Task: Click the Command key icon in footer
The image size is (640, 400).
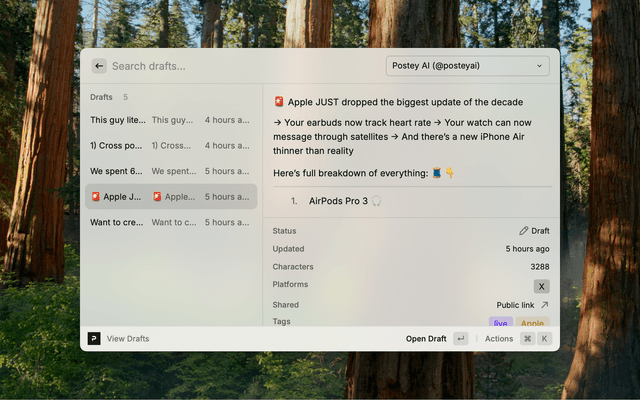Action: point(527,339)
